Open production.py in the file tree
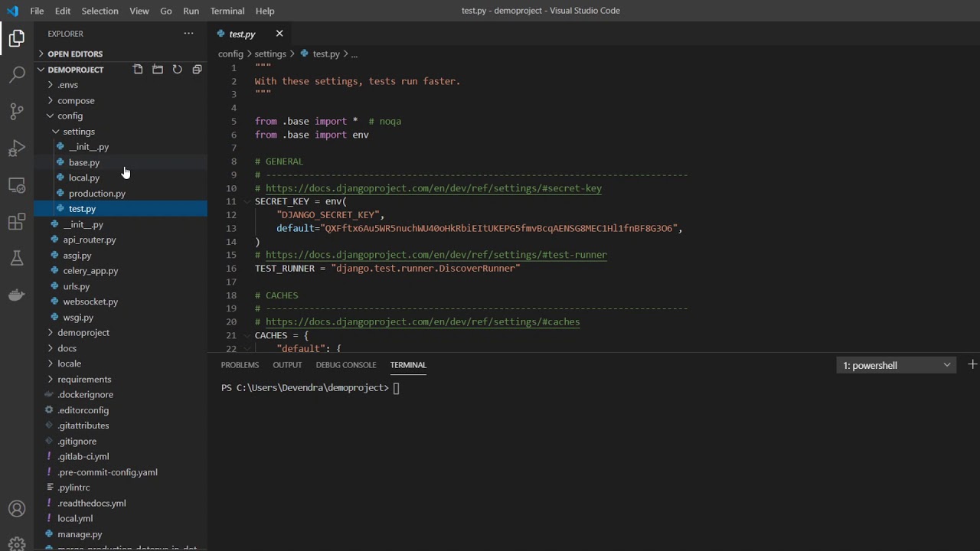 96,193
